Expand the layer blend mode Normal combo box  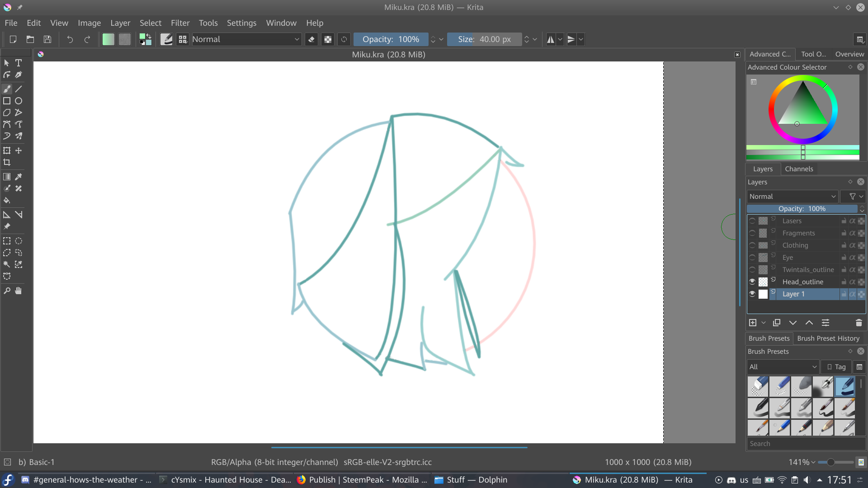[x=793, y=197]
